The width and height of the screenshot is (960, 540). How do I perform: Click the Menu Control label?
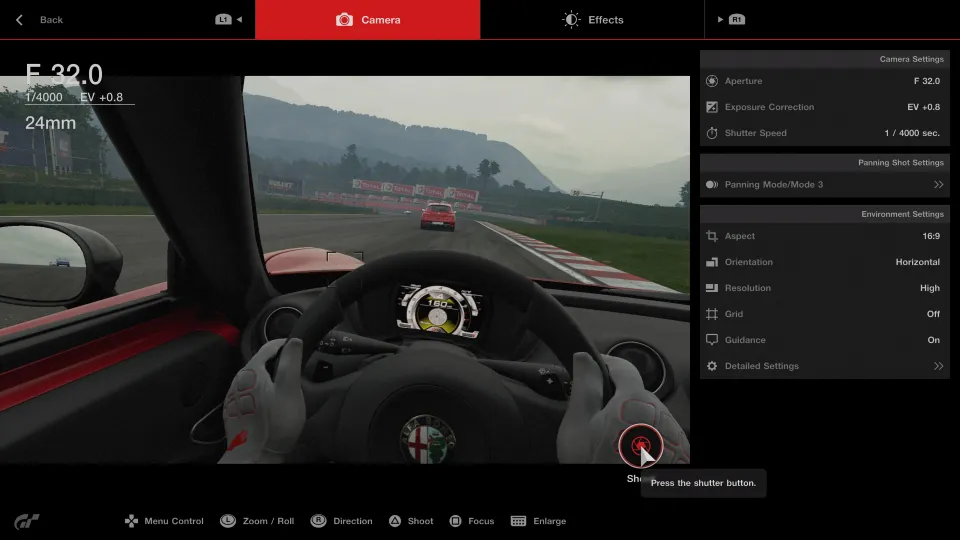coord(174,521)
